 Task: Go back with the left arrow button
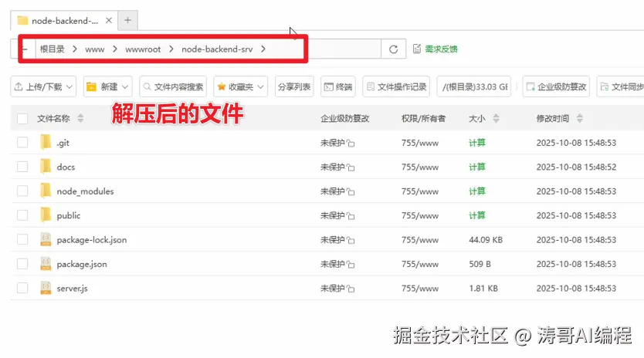click(24, 49)
